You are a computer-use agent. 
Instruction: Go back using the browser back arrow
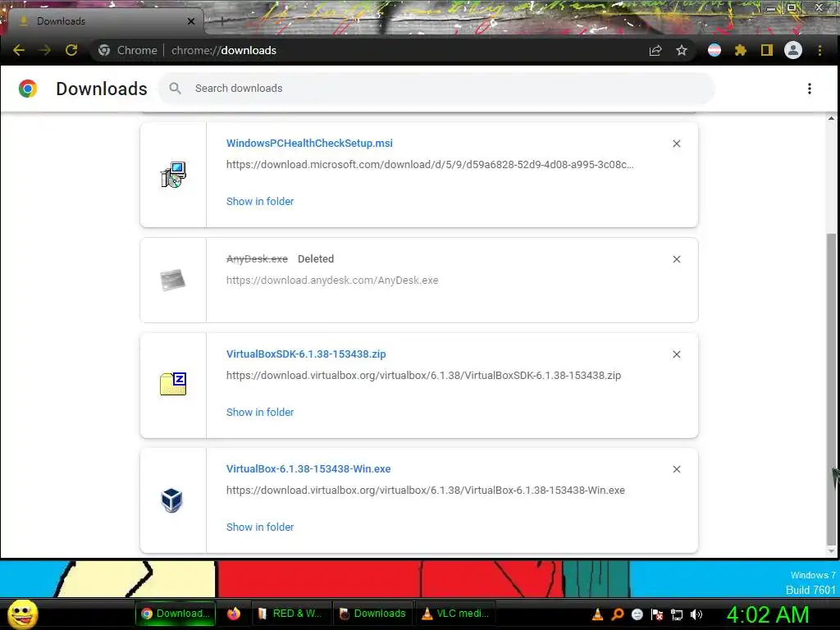[19, 50]
